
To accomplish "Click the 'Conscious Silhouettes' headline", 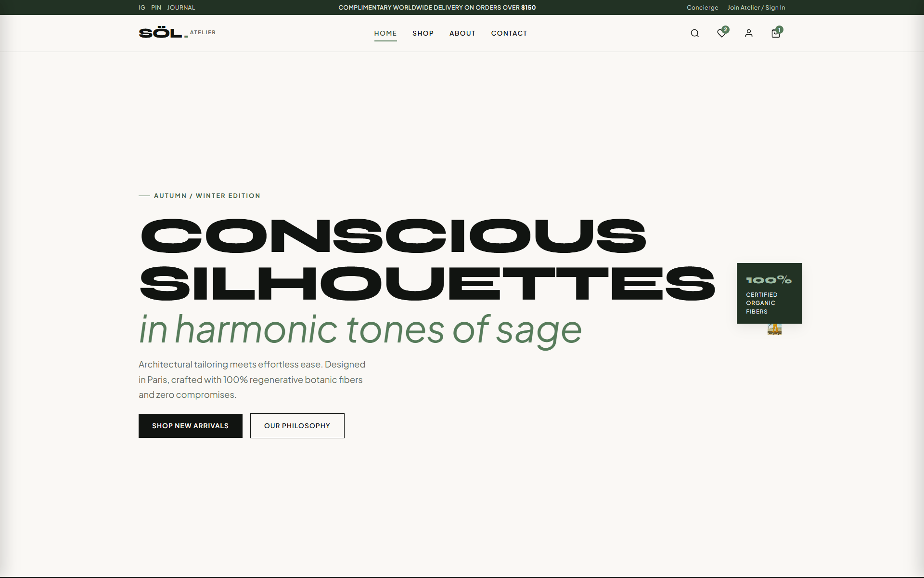I will (427, 260).
